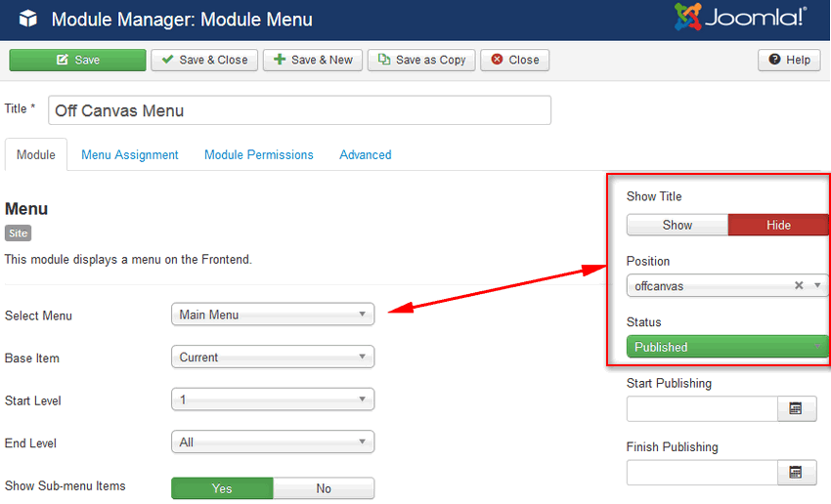The height and width of the screenshot is (504, 831).
Task: Click the green Save button
Action: pos(78,60)
